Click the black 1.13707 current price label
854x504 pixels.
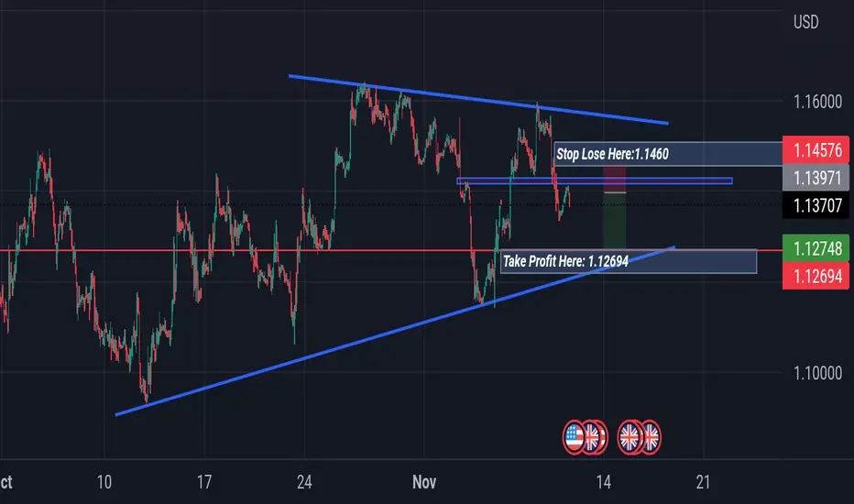(816, 205)
